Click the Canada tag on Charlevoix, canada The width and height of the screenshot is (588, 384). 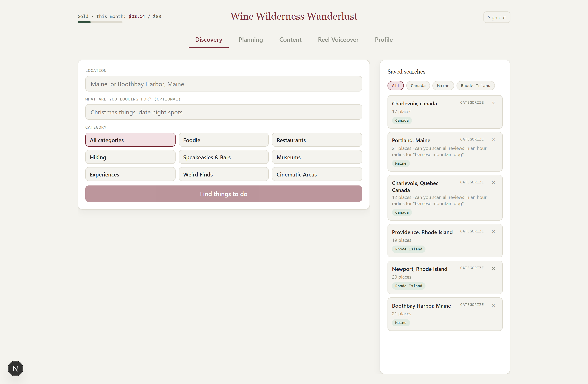[x=402, y=121]
